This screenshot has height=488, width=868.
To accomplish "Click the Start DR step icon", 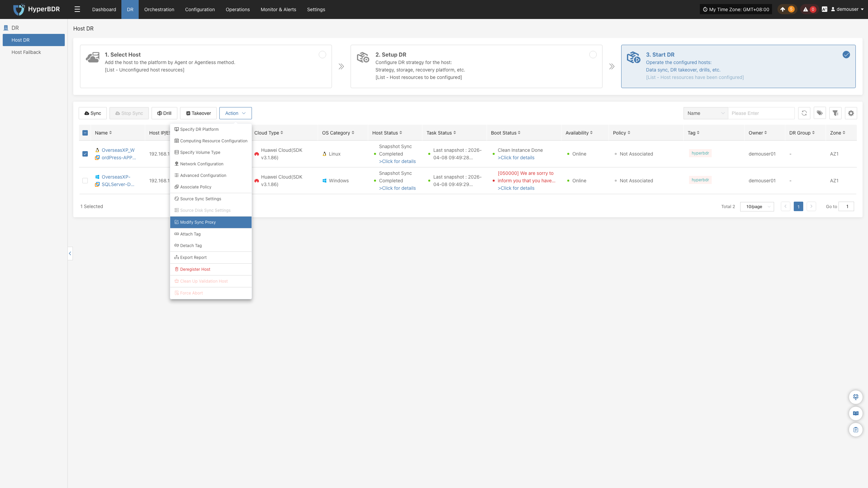I will 633,57.
